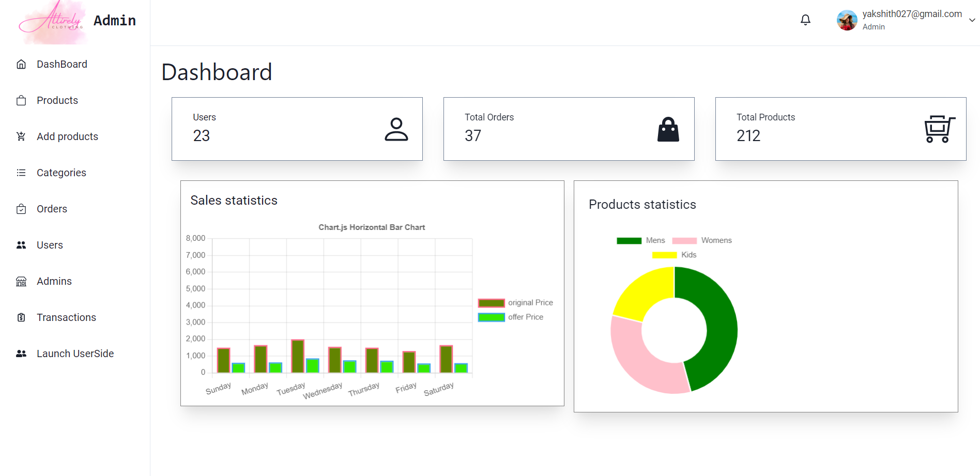Click the Users people icon in sidebar
980x476 pixels.
click(21, 245)
